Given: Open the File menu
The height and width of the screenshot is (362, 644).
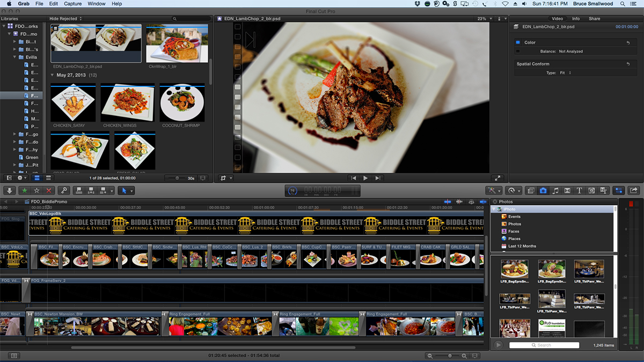Looking at the screenshot, I should click(39, 4).
